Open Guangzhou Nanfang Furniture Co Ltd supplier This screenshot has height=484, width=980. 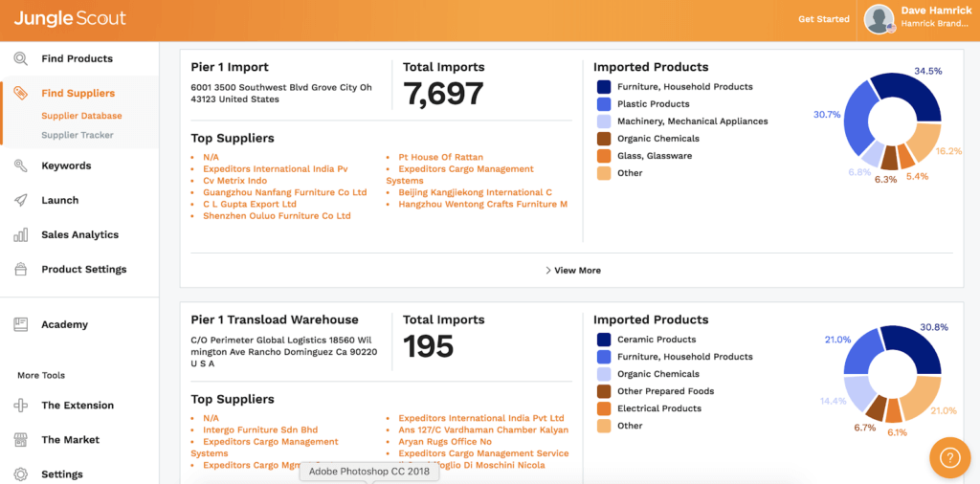[x=284, y=192]
